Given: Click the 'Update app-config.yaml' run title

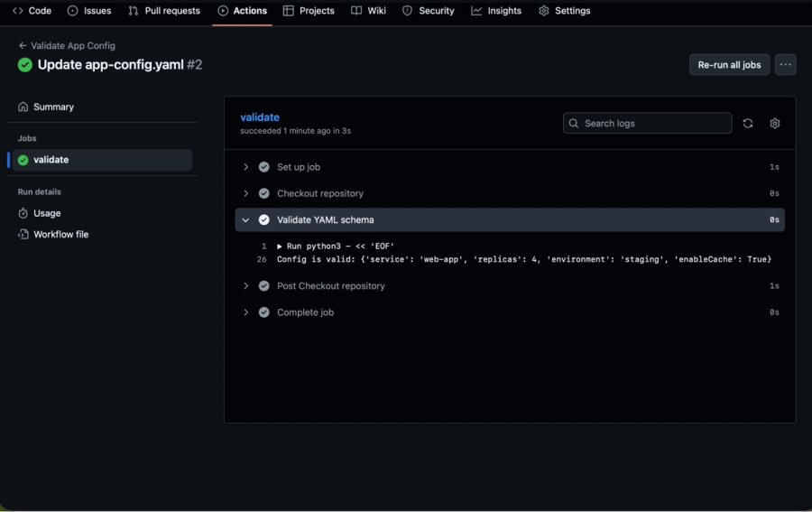Looking at the screenshot, I should (110, 65).
